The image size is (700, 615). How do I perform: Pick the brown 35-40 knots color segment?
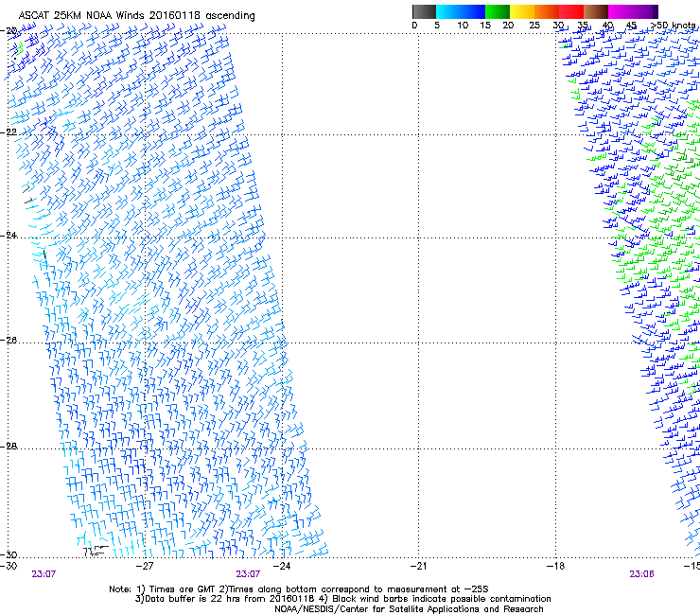point(596,11)
